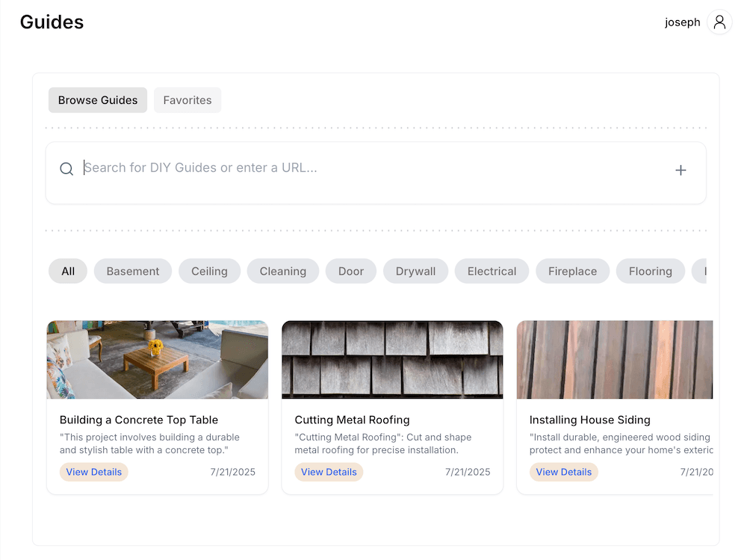Filter guides by Cleaning

point(282,271)
